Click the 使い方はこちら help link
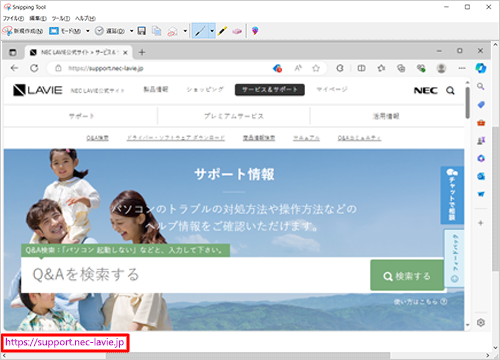 click(420, 302)
